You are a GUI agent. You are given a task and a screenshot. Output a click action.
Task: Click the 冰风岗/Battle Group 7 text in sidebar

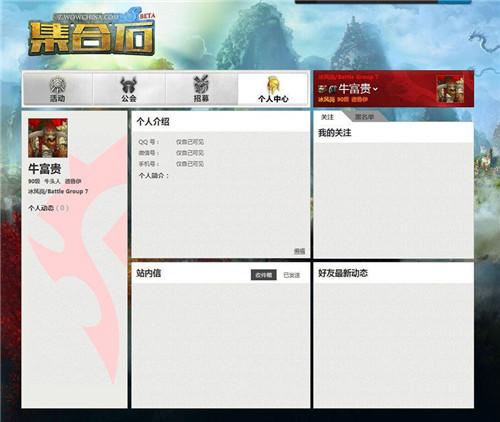click(x=58, y=191)
